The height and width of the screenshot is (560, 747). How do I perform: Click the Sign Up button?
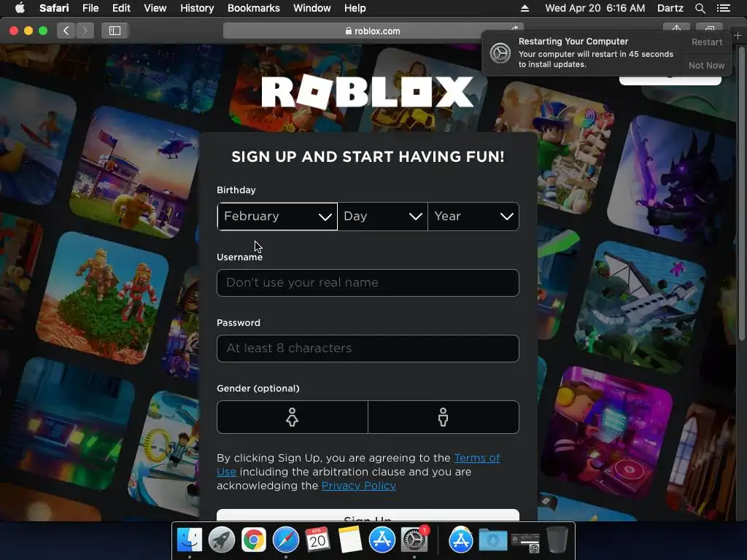(x=368, y=516)
